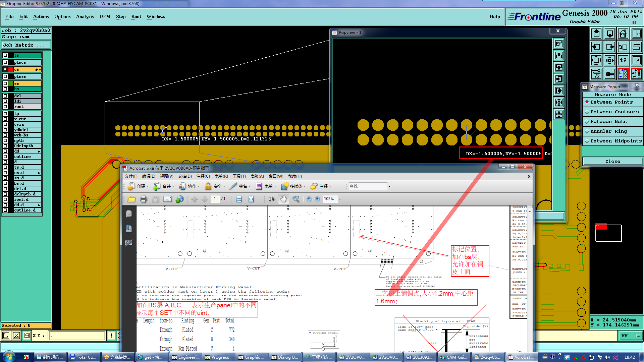Click the Home view icon

click(x=623, y=34)
